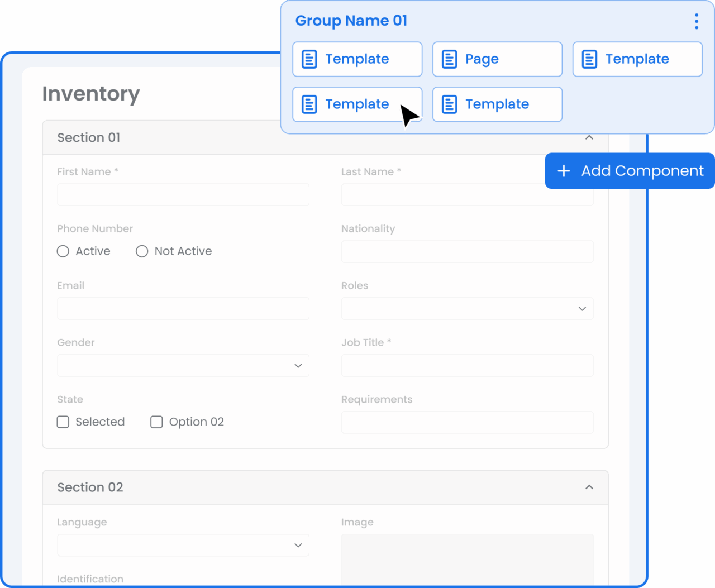Collapse Section 01 using its chevron
The width and height of the screenshot is (715, 588).
click(x=589, y=138)
